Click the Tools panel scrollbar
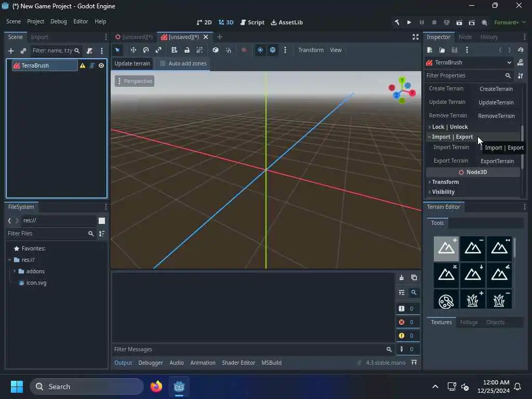Image resolution: width=532 pixels, height=399 pixels. tap(515, 247)
